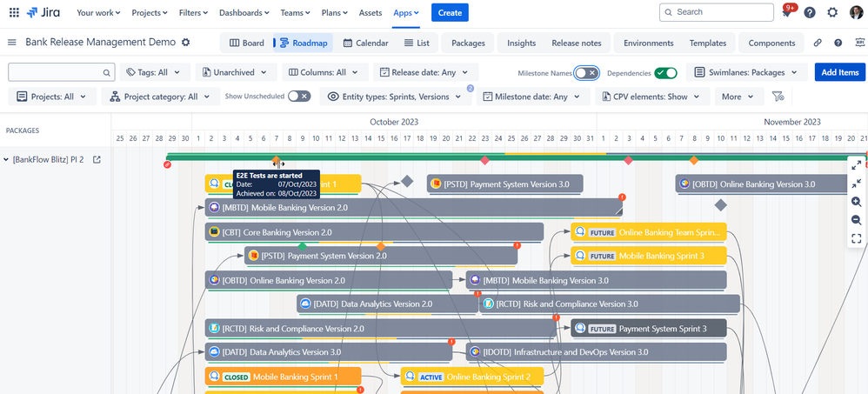Zoom out of the roadmap timeline
The image size is (868, 394).
click(x=857, y=220)
